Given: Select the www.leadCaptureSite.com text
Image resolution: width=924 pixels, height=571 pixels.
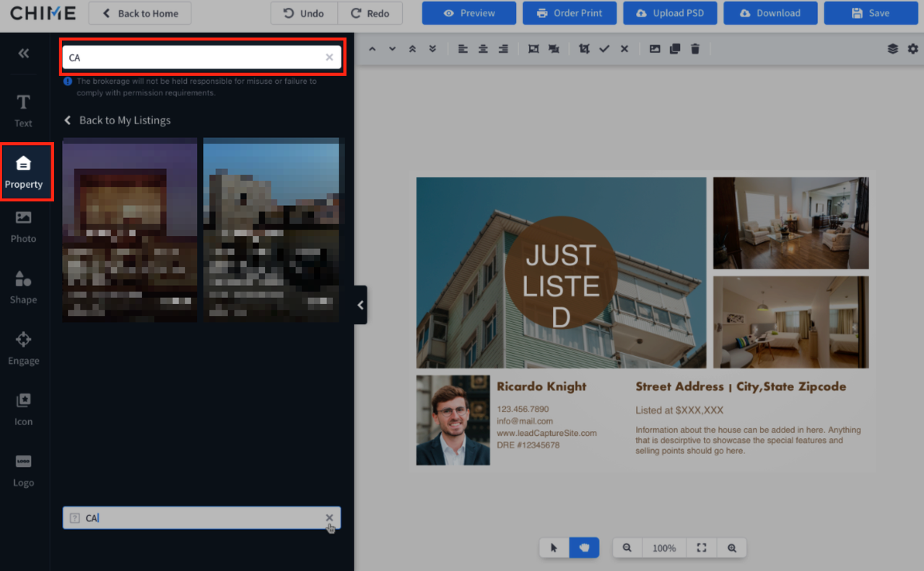Looking at the screenshot, I should click(x=547, y=433).
